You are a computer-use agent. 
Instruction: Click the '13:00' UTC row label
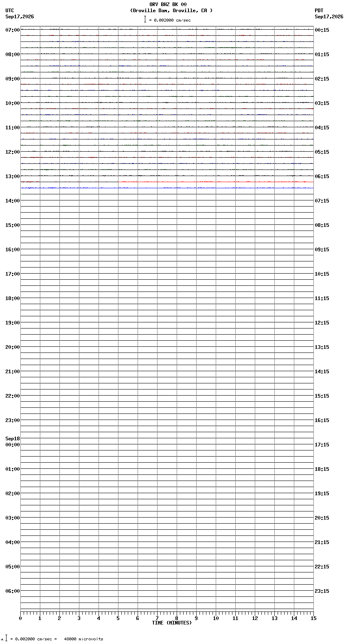[x=13, y=176]
